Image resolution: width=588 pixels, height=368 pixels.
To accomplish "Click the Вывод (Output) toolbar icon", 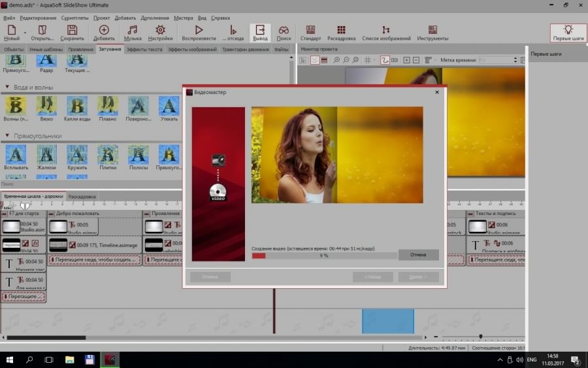I will pos(260,31).
